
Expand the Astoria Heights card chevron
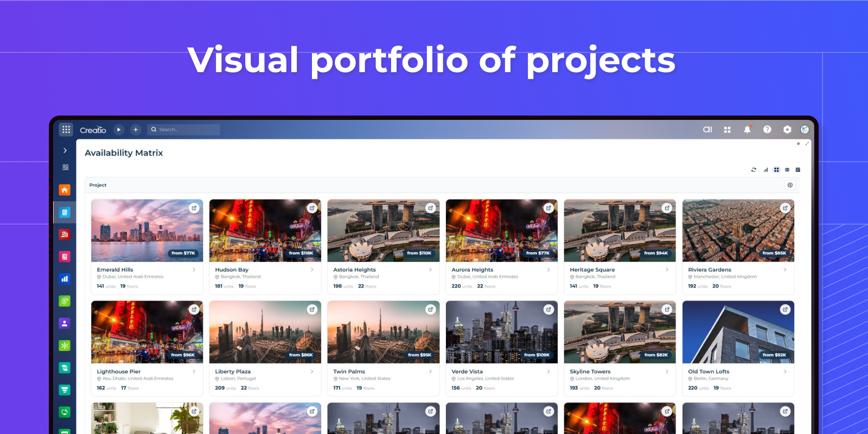point(430,270)
